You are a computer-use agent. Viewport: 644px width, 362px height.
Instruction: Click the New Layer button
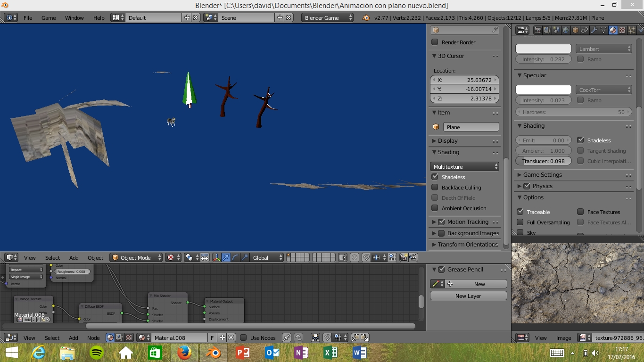468,296
